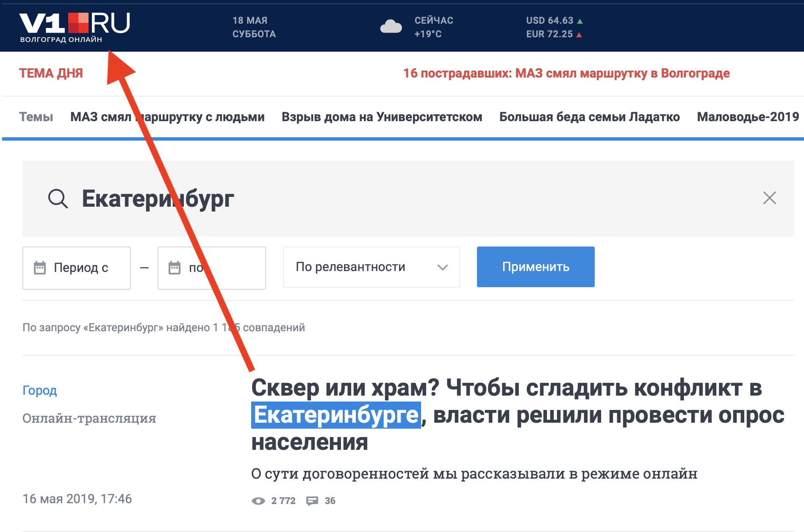Click the magnifier search icon
This screenshot has height=532, width=804.
click(58, 199)
